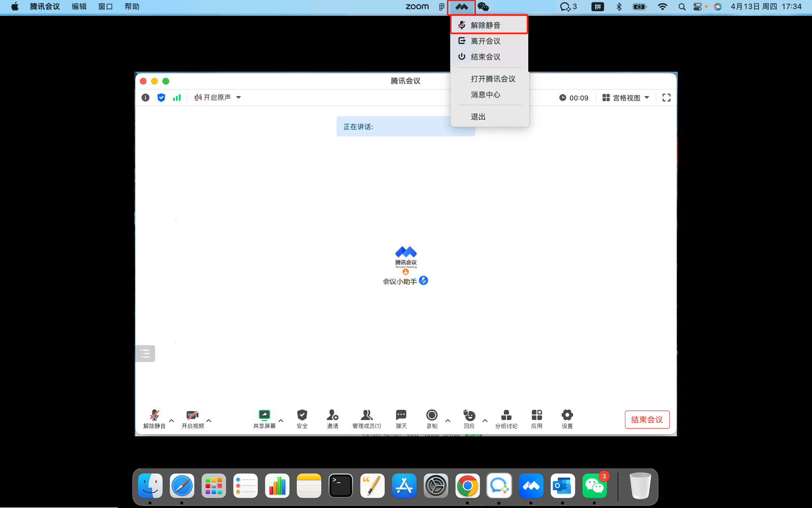Image resolution: width=812 pixels, height=508 pixels.
Task: Select 打开腾讯会议 in the tray menu
Action: click(489, 79)
